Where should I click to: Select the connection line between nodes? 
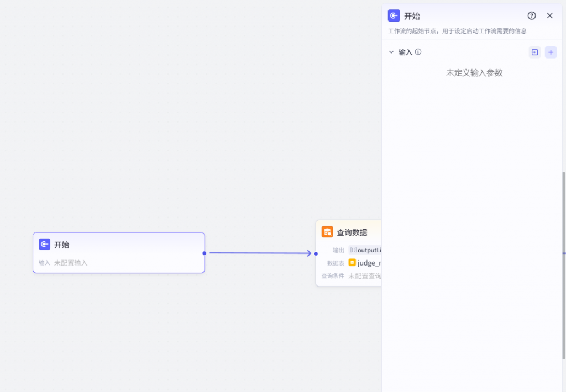[260, 253]
